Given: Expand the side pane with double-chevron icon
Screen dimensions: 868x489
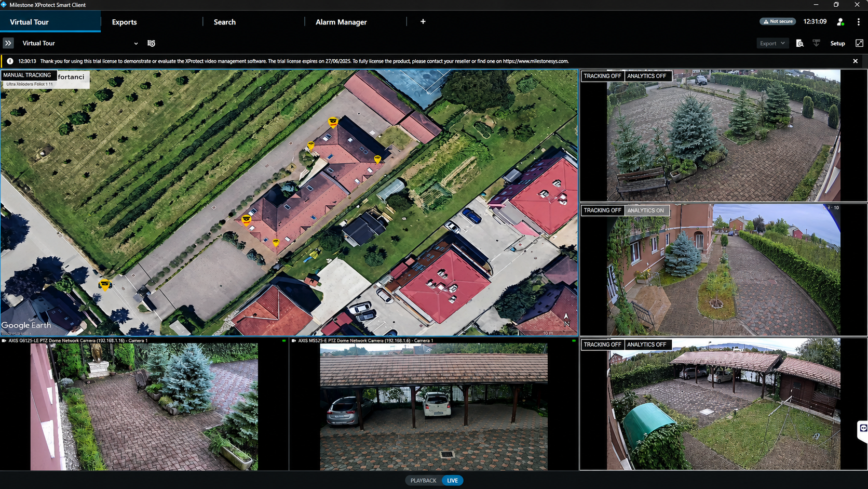Looking at the screenshot, I should click(x=8, y=43).
